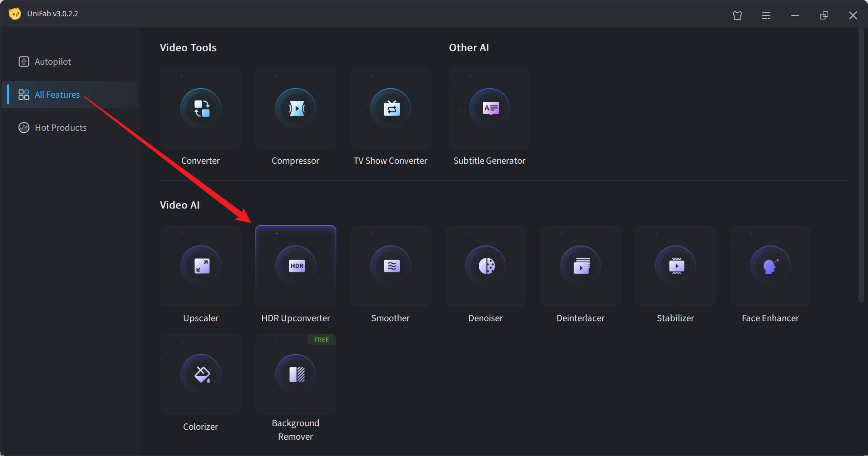Click the TV Show Converter label
Screen dimensions: 868x456
click(390, 161)
